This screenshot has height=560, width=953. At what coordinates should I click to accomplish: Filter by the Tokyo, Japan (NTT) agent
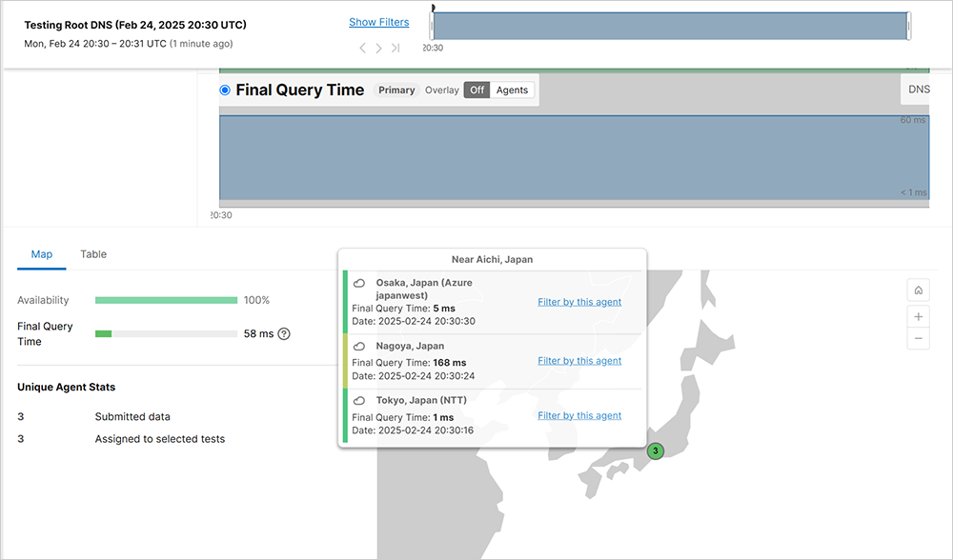coord(578,415)
